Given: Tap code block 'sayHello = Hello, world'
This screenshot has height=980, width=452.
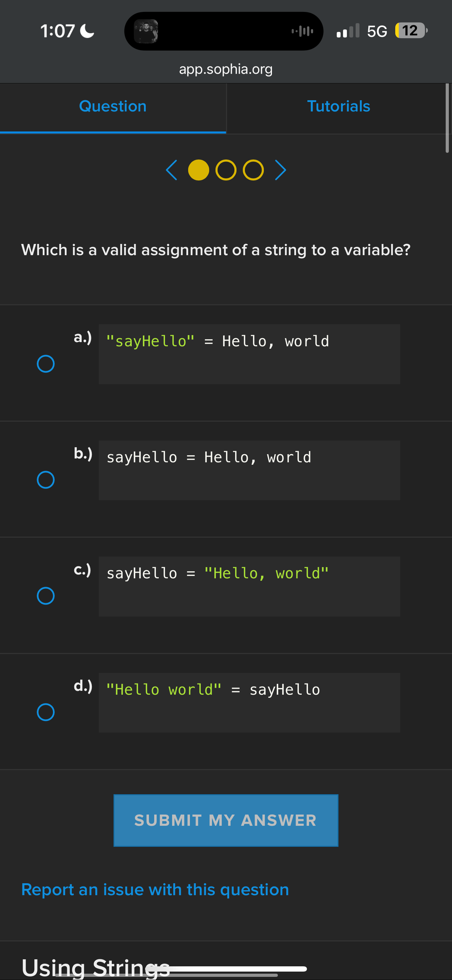Looking at the screenshot, I should point(249,470).
